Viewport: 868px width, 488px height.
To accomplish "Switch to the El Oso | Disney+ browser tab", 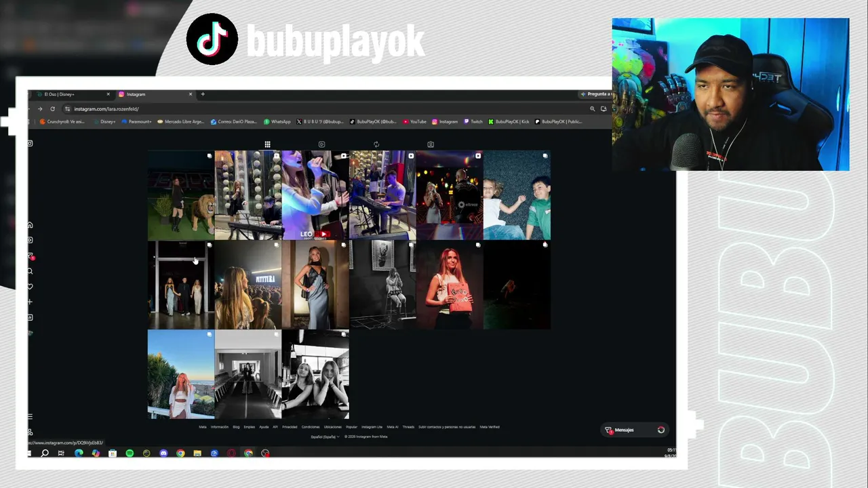I will coord(73,94).
